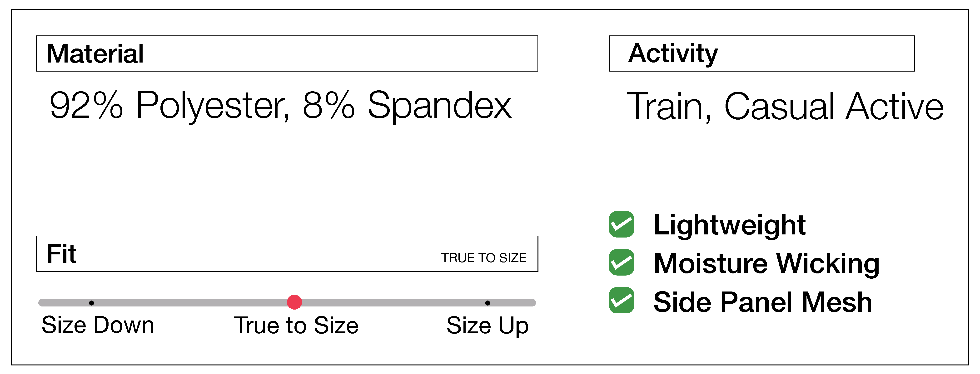980x374 pixels.
Task: Click the Fit header title
Action: pos(62,254)
